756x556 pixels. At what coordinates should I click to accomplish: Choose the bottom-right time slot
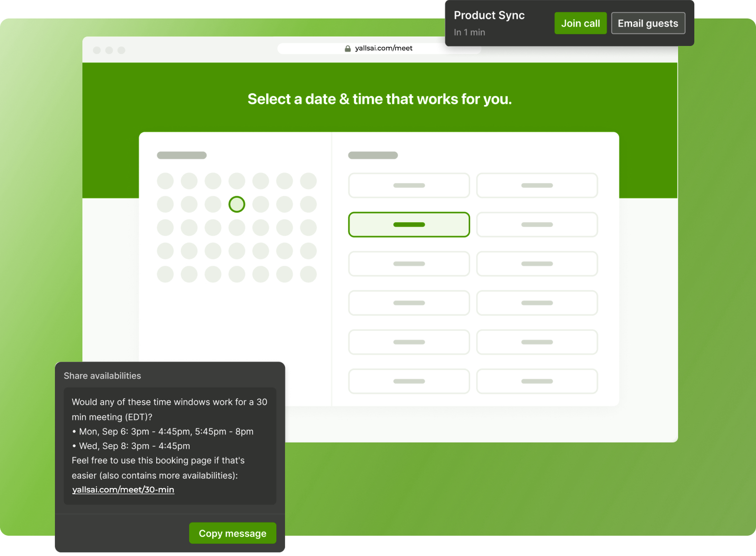tap(537, 381)
